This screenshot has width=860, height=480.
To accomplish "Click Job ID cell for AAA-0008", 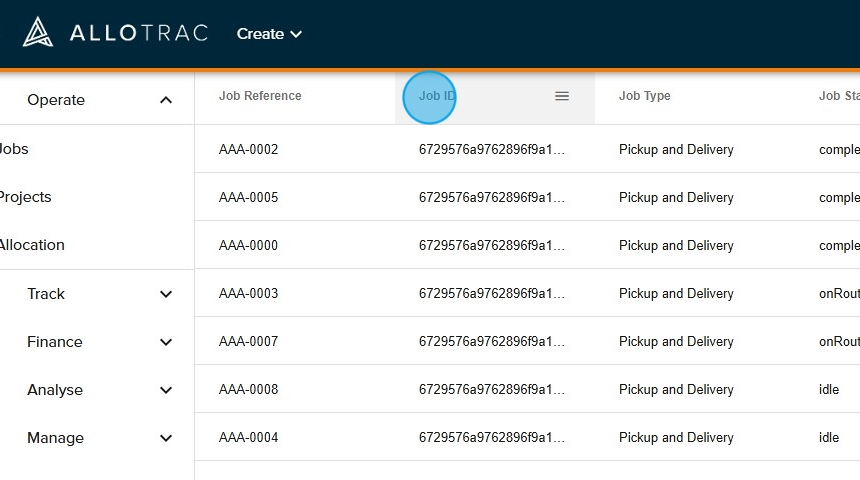I will (x=492, y=390).
